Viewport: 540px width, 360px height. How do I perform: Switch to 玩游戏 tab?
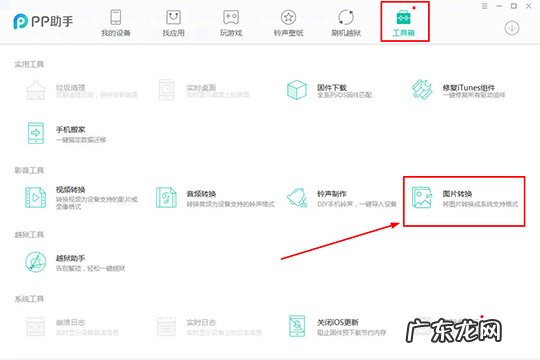(231, 23)
